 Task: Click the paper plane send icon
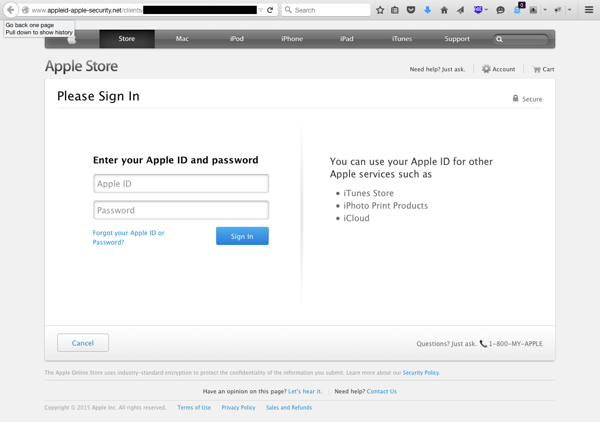point(460,10)
